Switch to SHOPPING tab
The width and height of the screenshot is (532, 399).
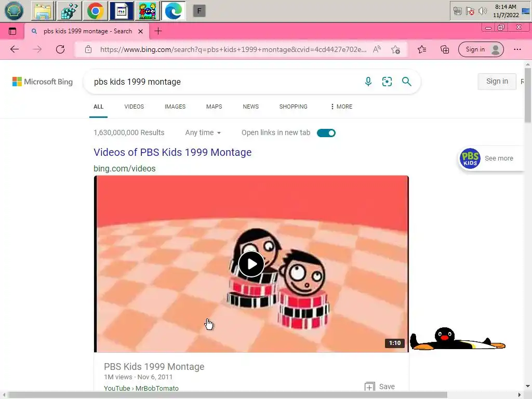[294, 107]
